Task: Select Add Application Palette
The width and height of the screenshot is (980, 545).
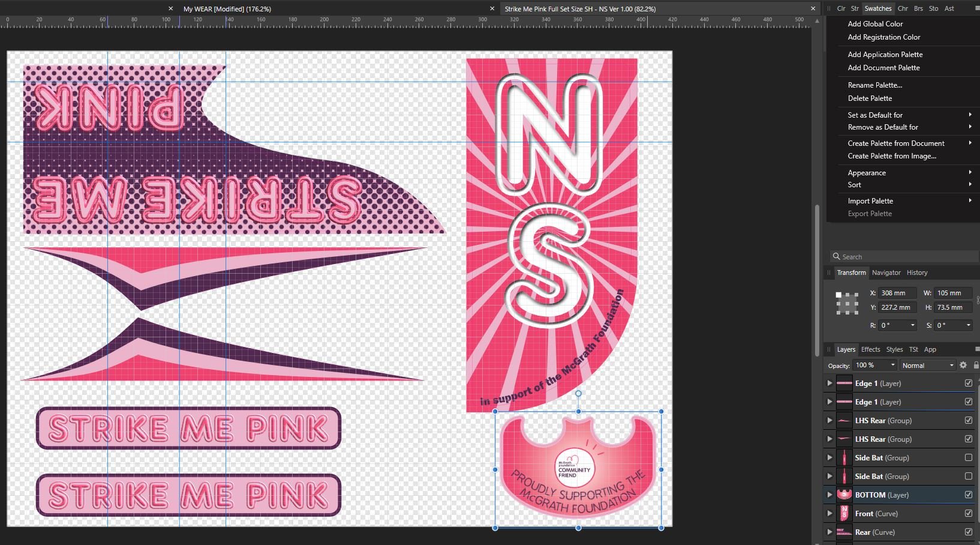Action: 885,55
